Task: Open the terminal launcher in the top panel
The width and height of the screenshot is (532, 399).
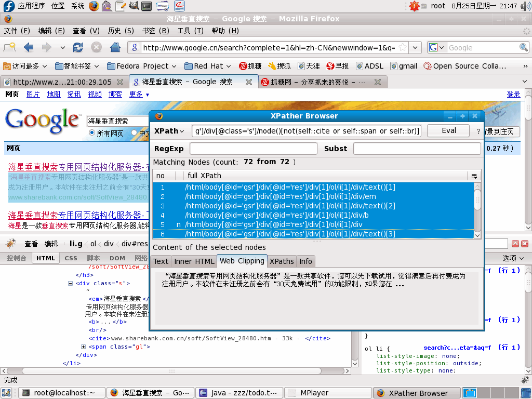Action: click(147, 6)
